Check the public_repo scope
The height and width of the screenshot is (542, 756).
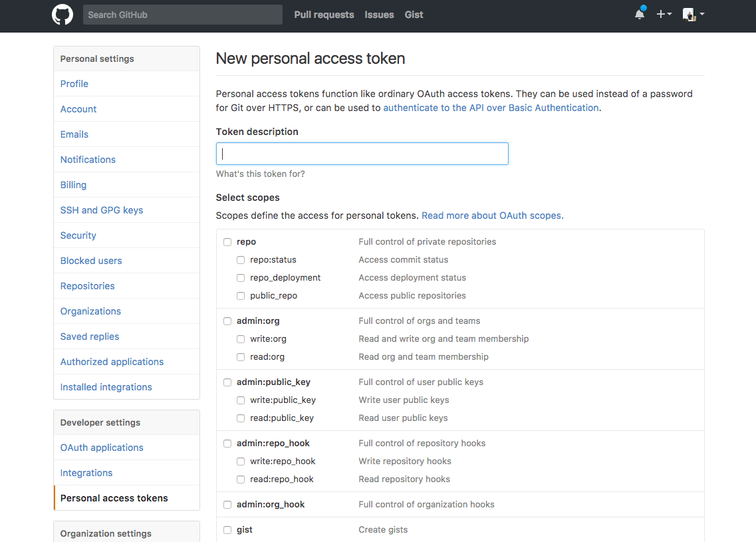241,296
